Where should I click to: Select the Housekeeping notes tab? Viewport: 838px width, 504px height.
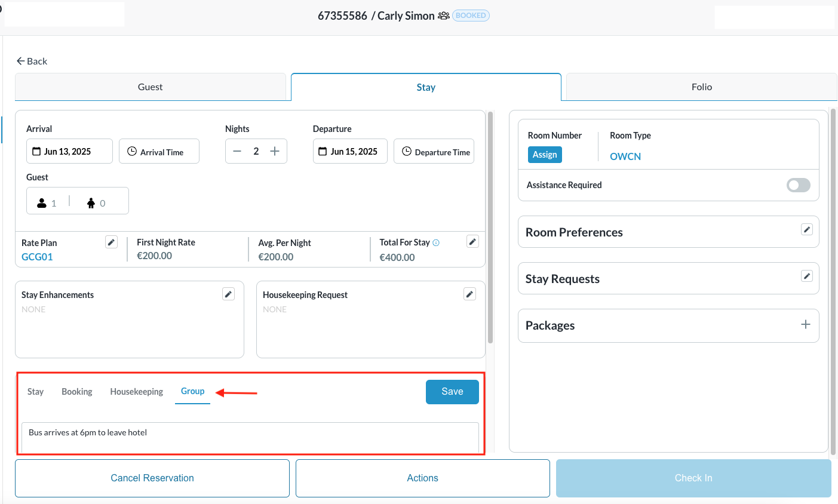click(136, 392)
